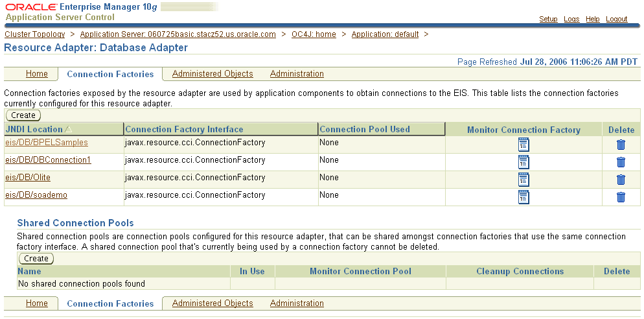Select the top Connection Factories tab

(x=110, y=75)
